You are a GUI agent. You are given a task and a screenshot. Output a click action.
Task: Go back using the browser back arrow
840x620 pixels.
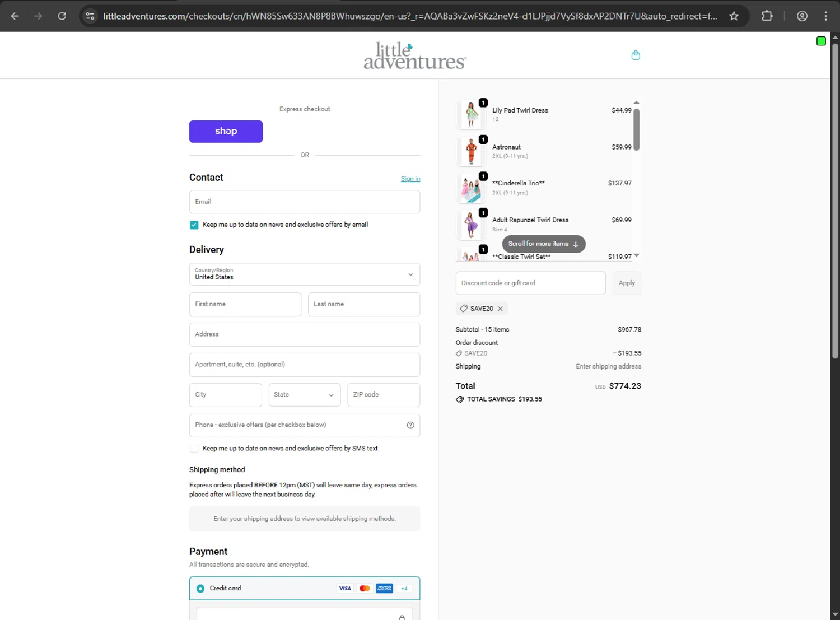tap(15, 16)
